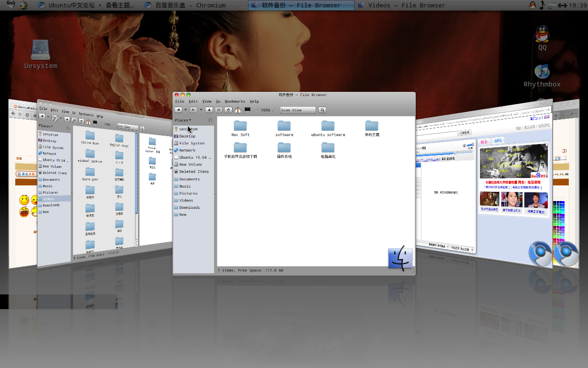This screenshot has height=368, width=588.
Task: Close the Places sidebar in 软件备份 window
Action: (210, 120)
